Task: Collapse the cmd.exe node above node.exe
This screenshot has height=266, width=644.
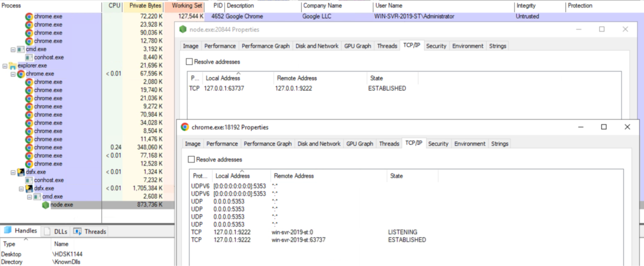Action: [x=29, y=197]
